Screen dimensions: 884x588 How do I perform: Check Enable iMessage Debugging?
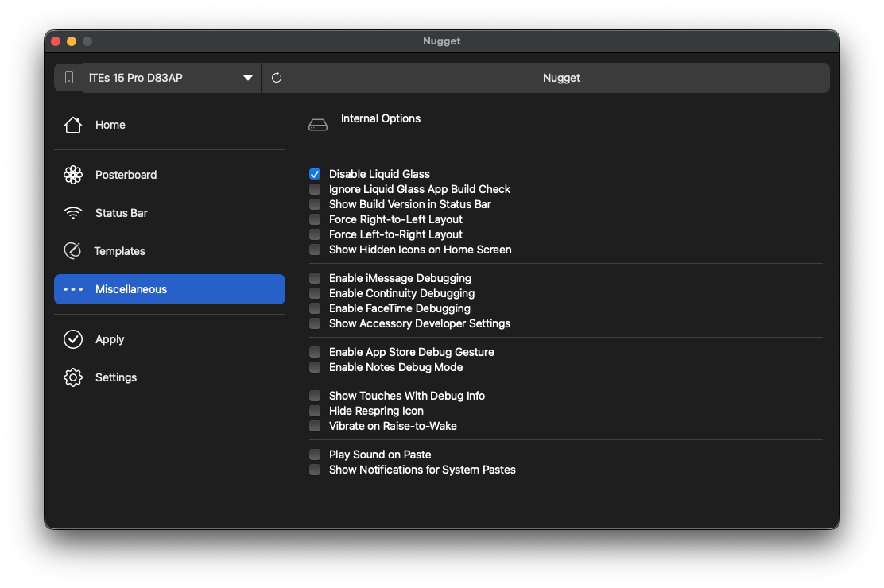315,278
